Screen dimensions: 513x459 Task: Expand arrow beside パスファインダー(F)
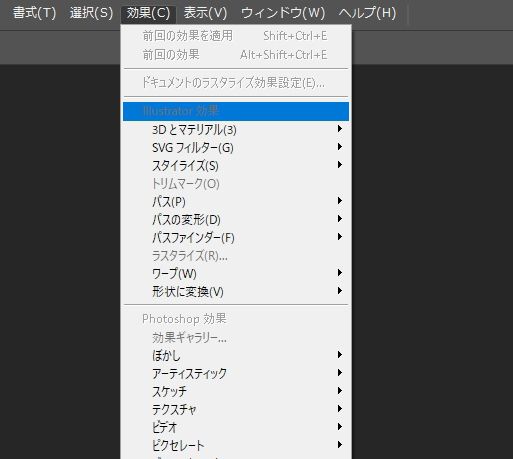pyautogui.click(x=340, y=236)
